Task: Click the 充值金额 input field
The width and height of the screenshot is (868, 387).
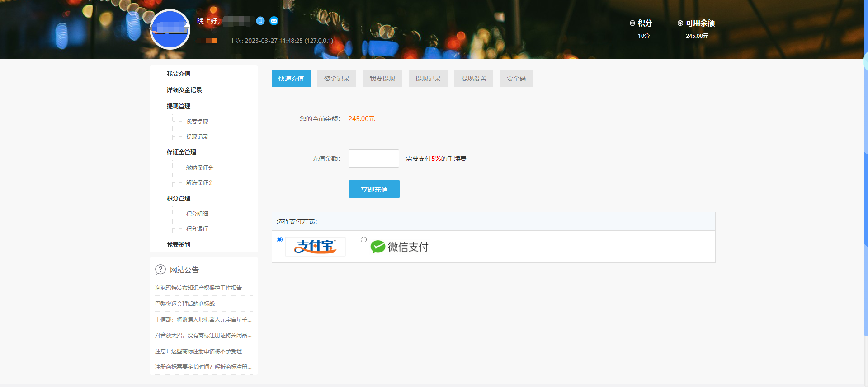Action: pos(373,159)
